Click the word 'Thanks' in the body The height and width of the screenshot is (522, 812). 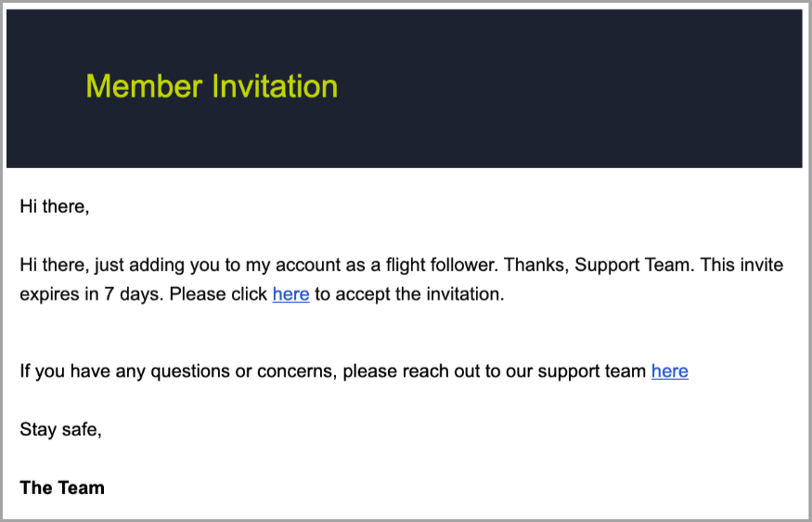coord(535,265)
